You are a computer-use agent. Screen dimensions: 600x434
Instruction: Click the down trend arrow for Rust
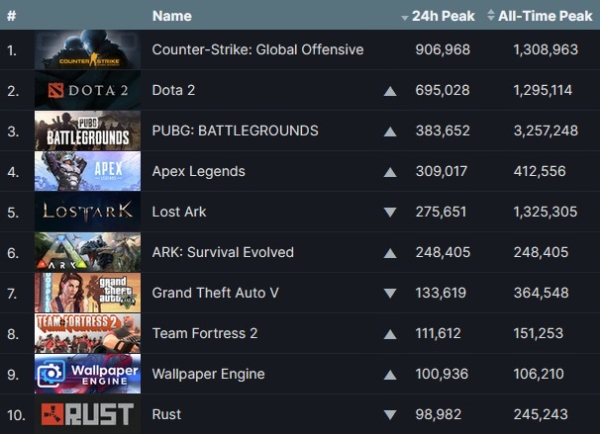pyautogui.click(x=390, y=414)
